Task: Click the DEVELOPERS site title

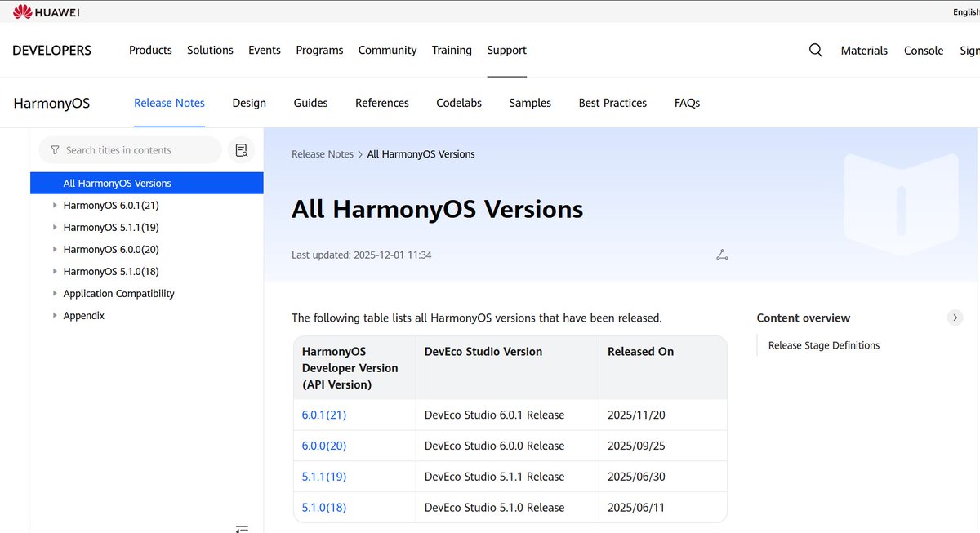Action: [52, 51]
